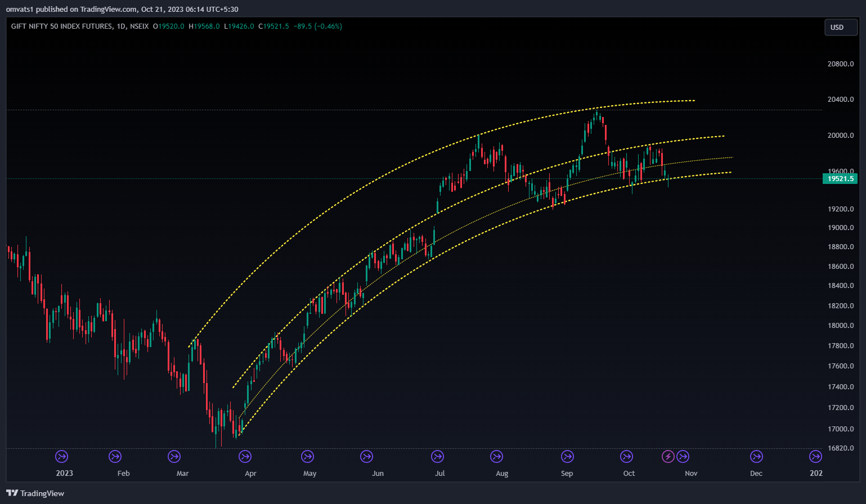Click the Aug label on time axis
This screenshot has width=866, height=504.
coord(502,474)
